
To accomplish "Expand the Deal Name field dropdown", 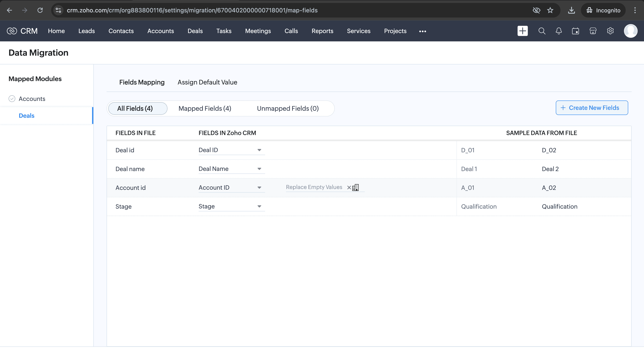I will (259, 169).
